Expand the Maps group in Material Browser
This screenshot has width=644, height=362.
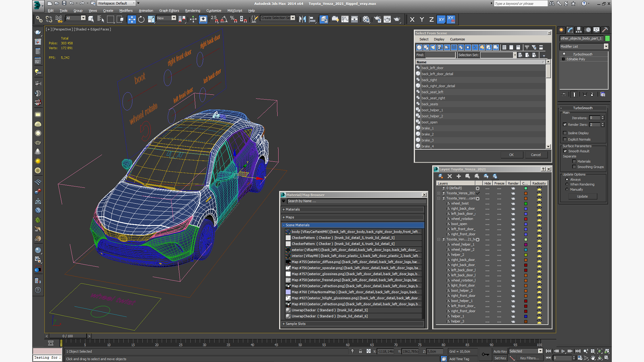click(353, 218)
